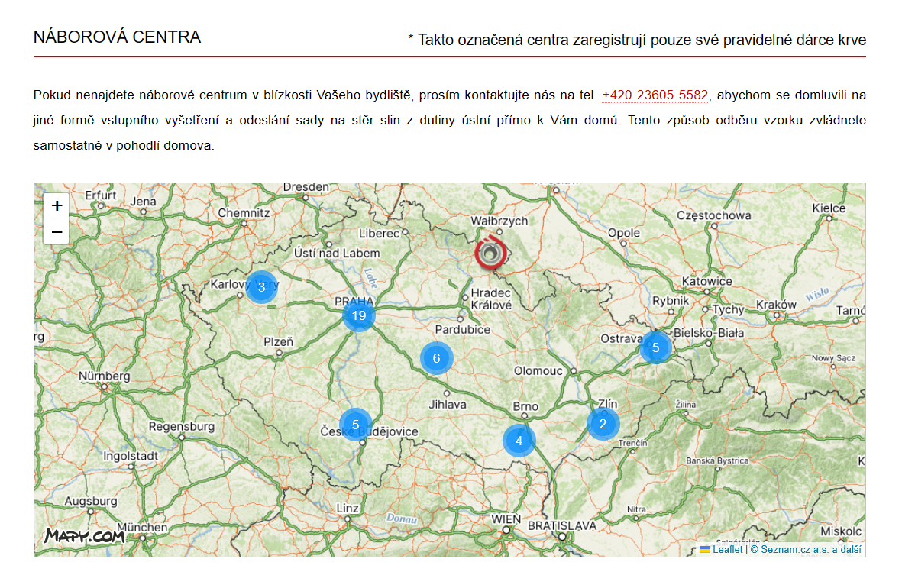This screenshot has height=588, width=902.
Task: Open the České Budějovice cluster marker showing 5
Action: click(x=355, y=425)
